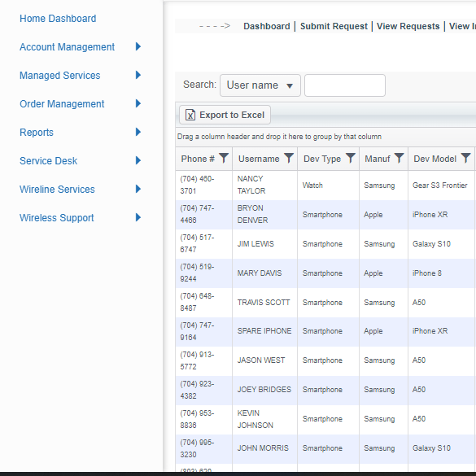This screenshot has width=476, height=476.
Task: Select JASON WEST username cell
Action: [264, 360]
